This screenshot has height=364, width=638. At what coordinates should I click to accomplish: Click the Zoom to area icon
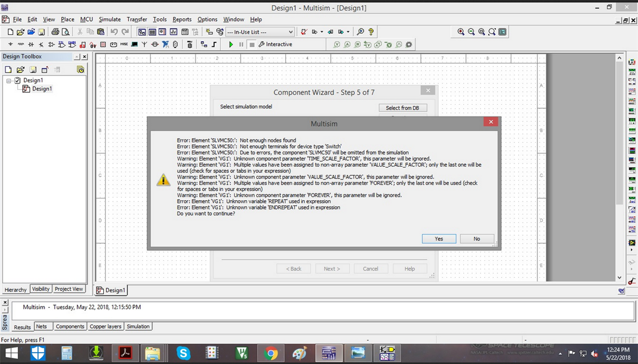[x=481, y=32]
